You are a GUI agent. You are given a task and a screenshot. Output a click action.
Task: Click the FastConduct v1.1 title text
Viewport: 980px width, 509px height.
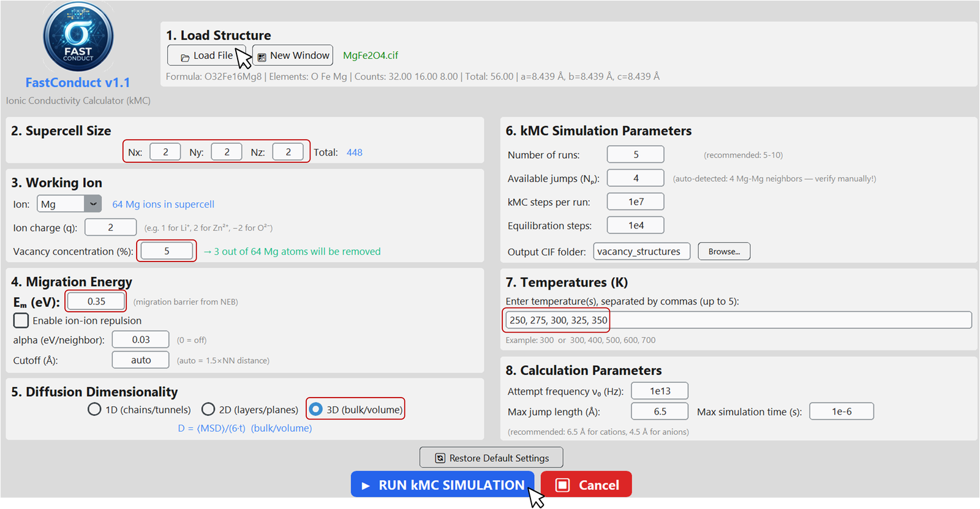pos(78,83)
